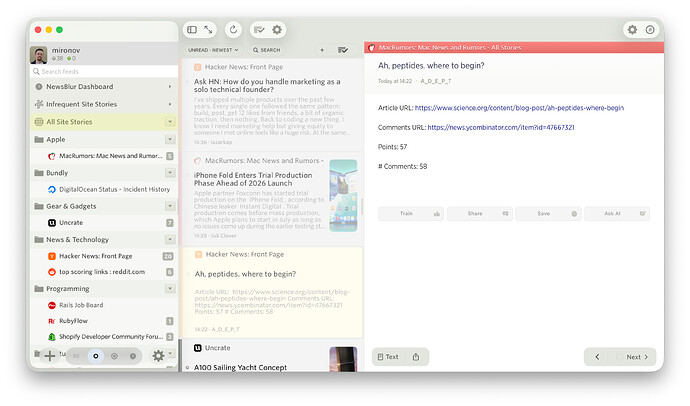Click the expand fullscreen arrows icon
690x406 pixels.
coord(208,29)
